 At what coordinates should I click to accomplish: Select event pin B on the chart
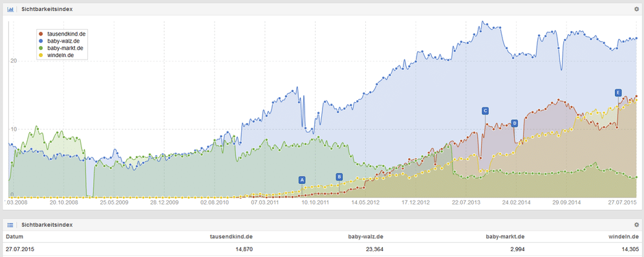[339, 177]
